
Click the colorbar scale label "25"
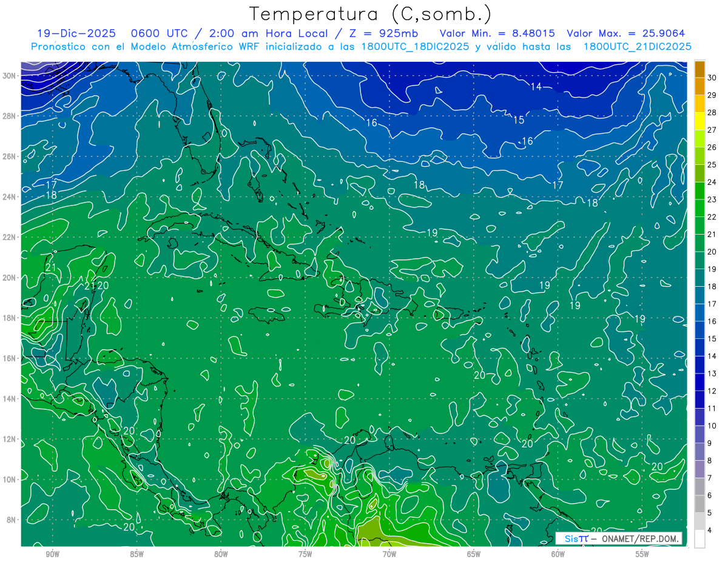coord(712,164)
